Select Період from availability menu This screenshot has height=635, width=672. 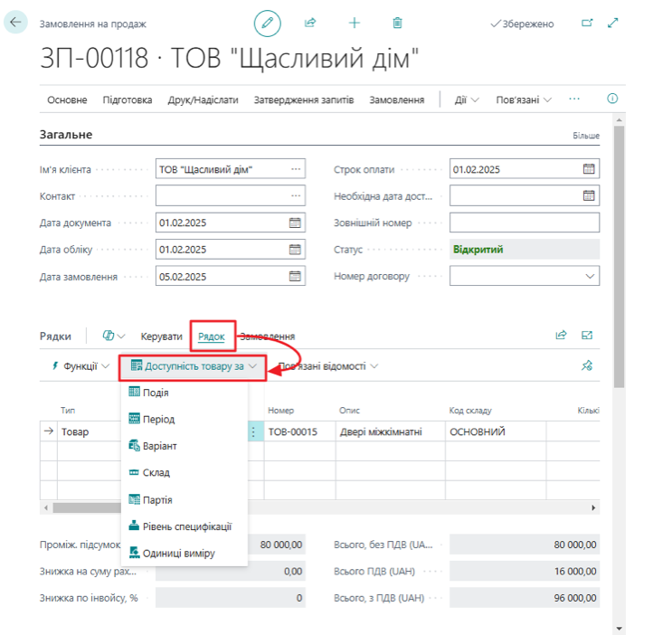pos(158,420)
